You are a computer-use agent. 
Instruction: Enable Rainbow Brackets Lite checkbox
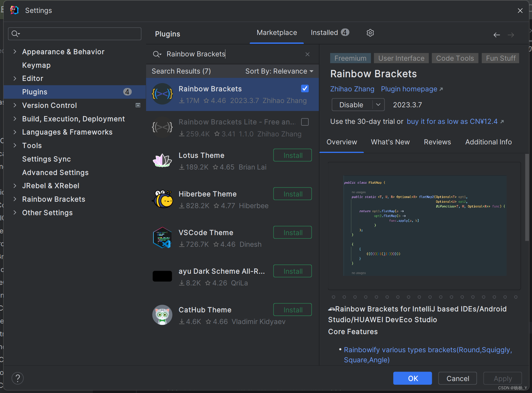[305, 122]
